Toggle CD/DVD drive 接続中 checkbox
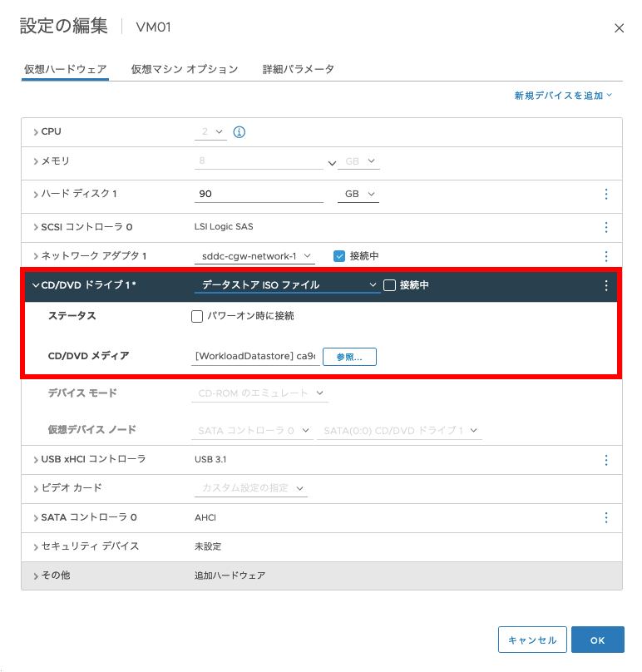Viewport: 642px width, 672px height. tap(389, 285)
